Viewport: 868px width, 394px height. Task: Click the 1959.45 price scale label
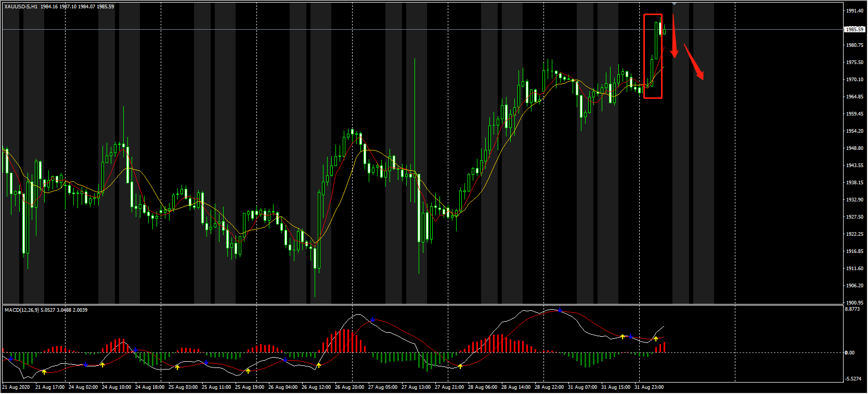[x=854, y=114]
